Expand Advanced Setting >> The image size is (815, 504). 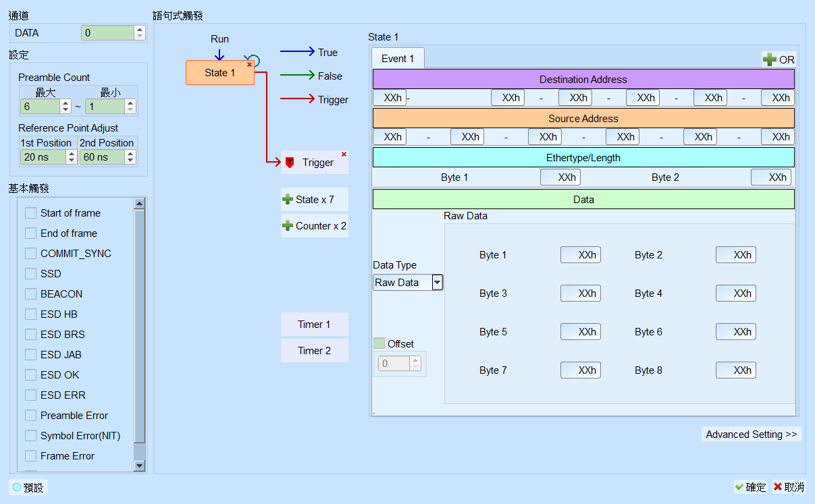(752, 435)
